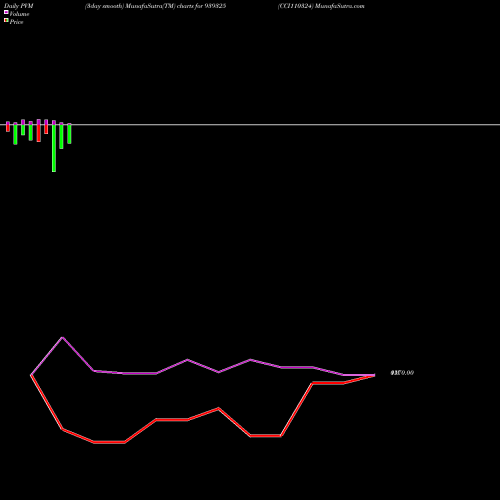Click the 0M 0.00 value label
The height and width of the screenshot is (500, 500).
tap(402, 373)
